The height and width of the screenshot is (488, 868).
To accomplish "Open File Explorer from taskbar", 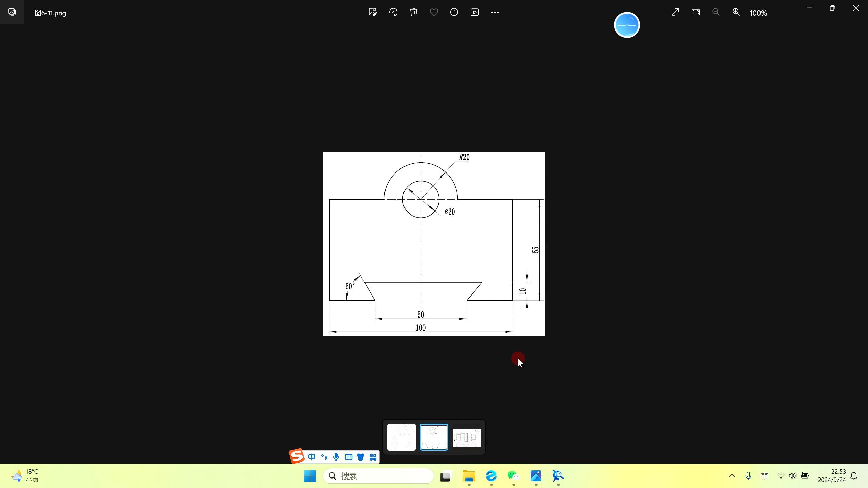I will click(x=469, y=476).
